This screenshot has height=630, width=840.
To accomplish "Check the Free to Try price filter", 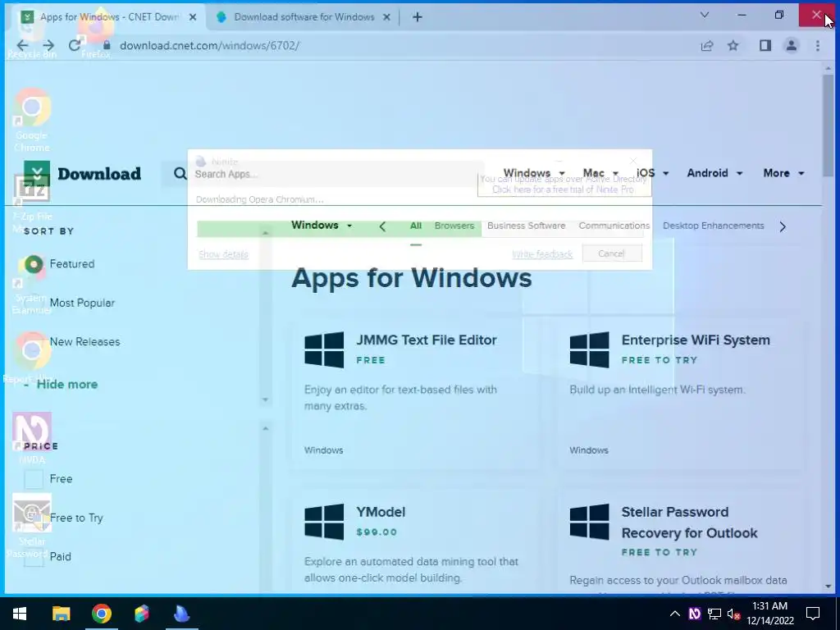I will point(33,518).
